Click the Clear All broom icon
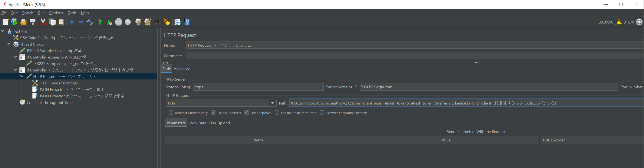This screenshot has height=168, width=644. click(x=147, y=22)
